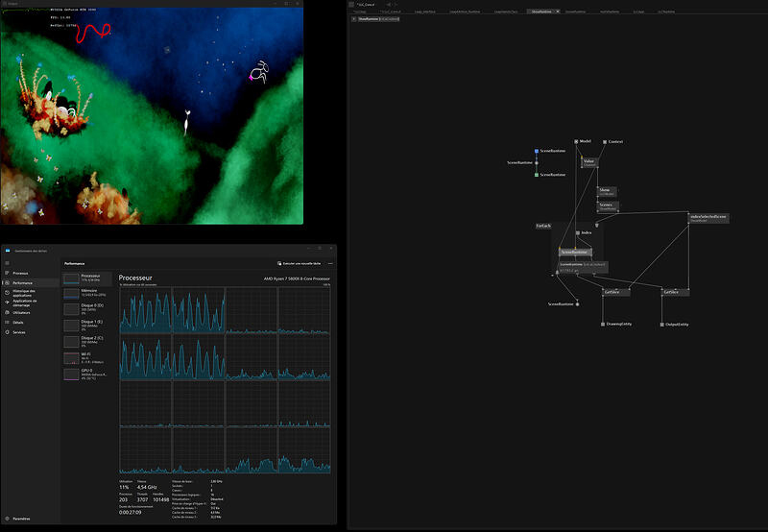This screenshot has height=532, width=768.
Task: Close the ShowRuntime tab
Action: (x=558, y=12)
